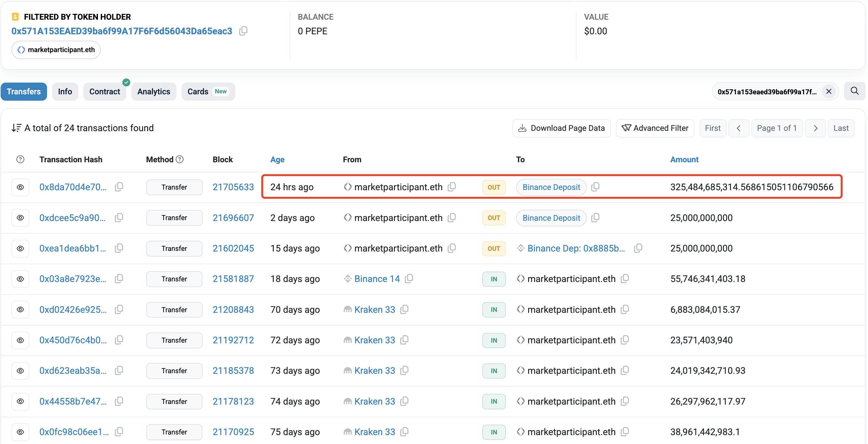Image resolution: width=868 pixels, height=444 pixels.
Task: Copy transaction hash 0x0fc98c06ee1
Action: tap(119, 432)
